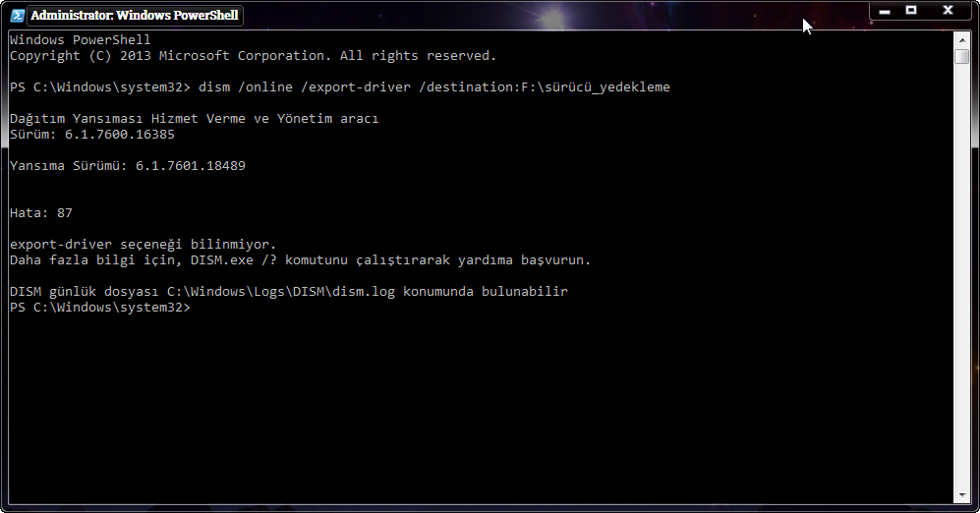Click the DISM.exe /? help hint line

click(x=300, y=259)
